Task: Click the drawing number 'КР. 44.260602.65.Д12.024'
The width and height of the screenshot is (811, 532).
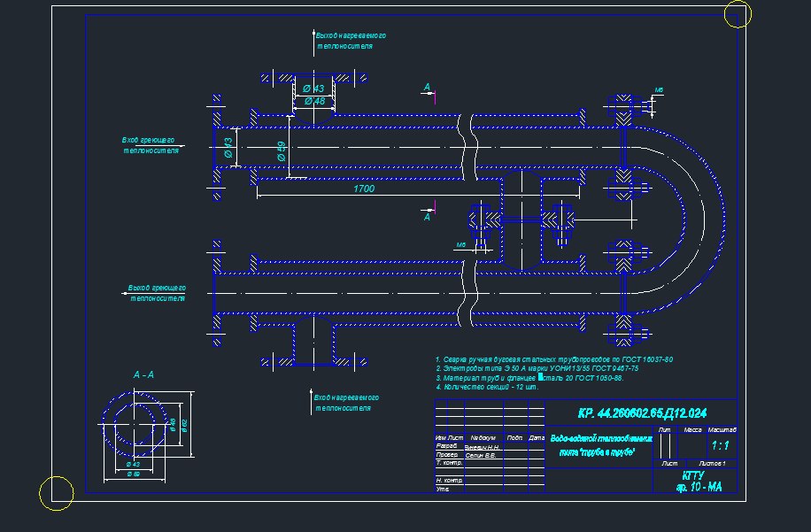Action: click(642, 413)
